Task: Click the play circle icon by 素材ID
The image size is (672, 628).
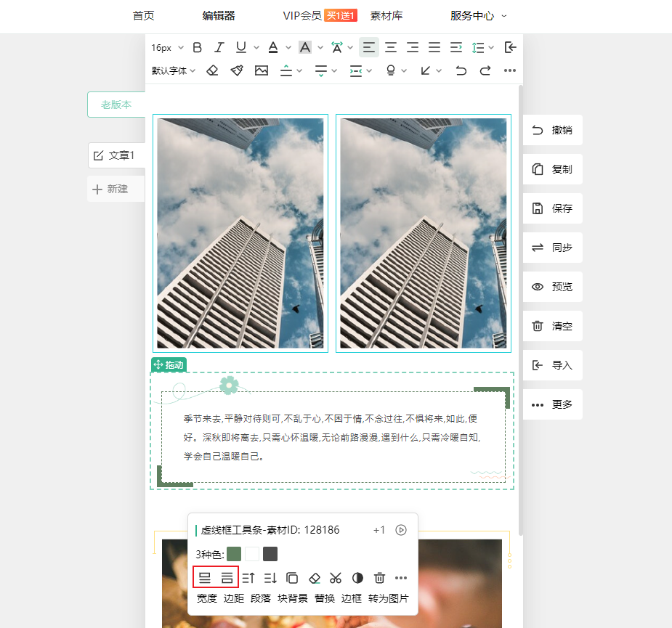Action: [x=401, y=530]
